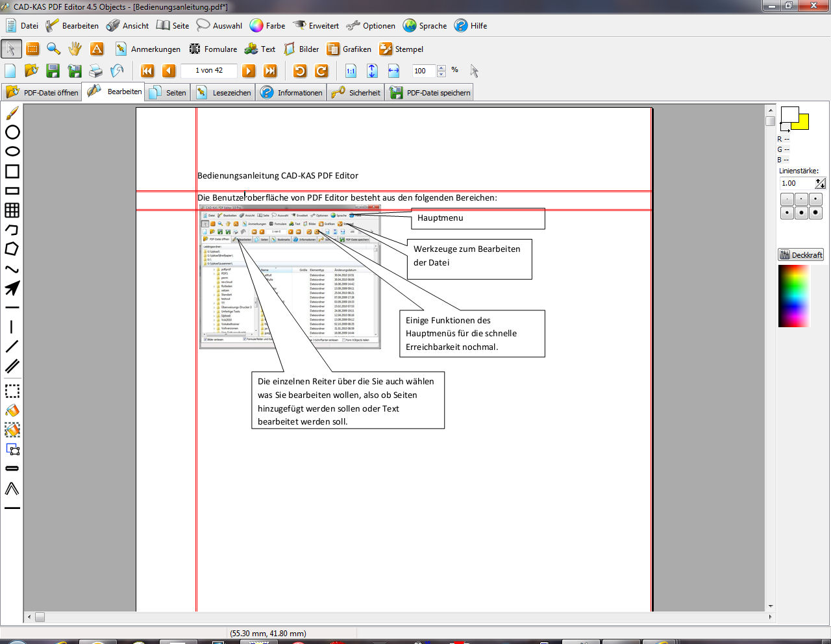Pick the circle shape tool
831x644 pixels.
(x=12, y=132)
